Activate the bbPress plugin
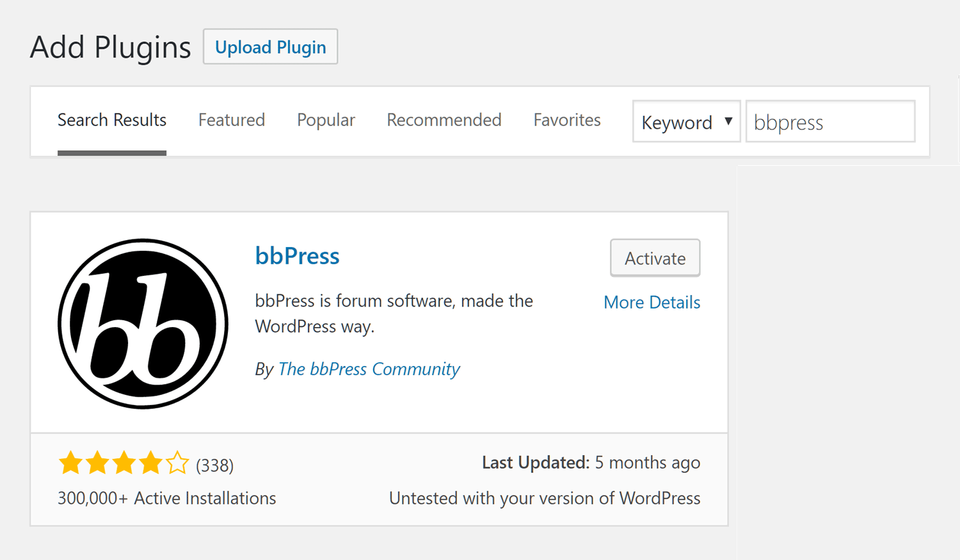 [x=655, y=258]
